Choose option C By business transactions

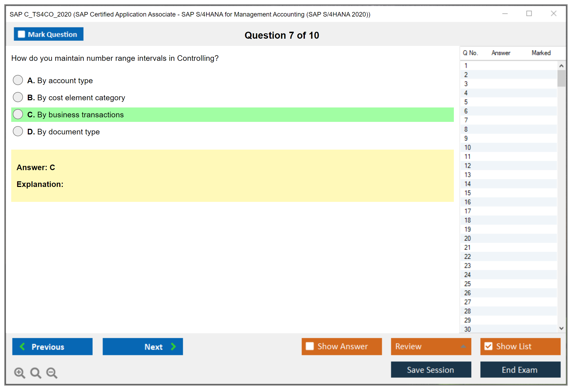click(18, 114)
